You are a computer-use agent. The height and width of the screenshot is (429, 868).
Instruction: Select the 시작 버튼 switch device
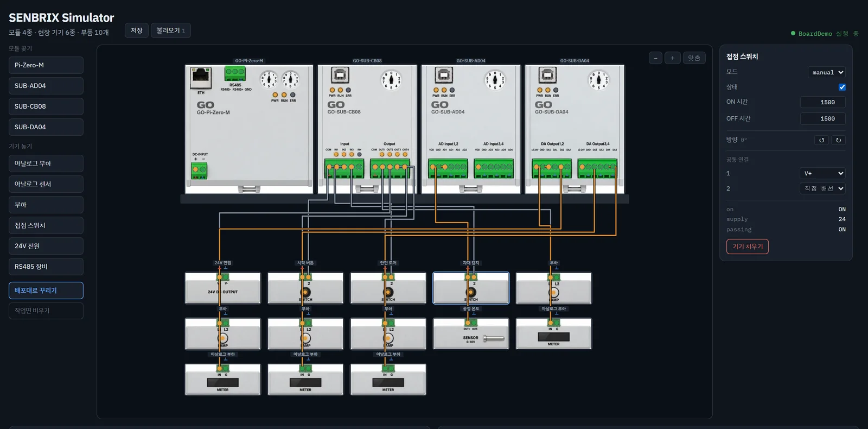pos(305,288)
